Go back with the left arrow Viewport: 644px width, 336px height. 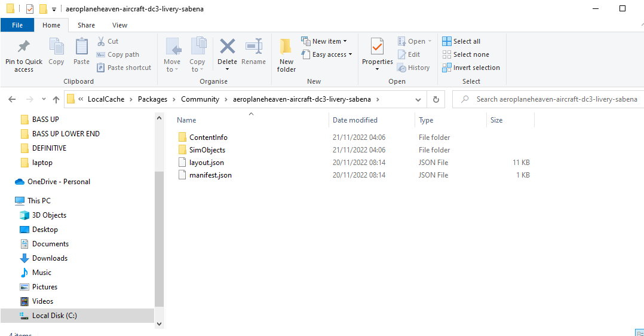coord(13,99)
